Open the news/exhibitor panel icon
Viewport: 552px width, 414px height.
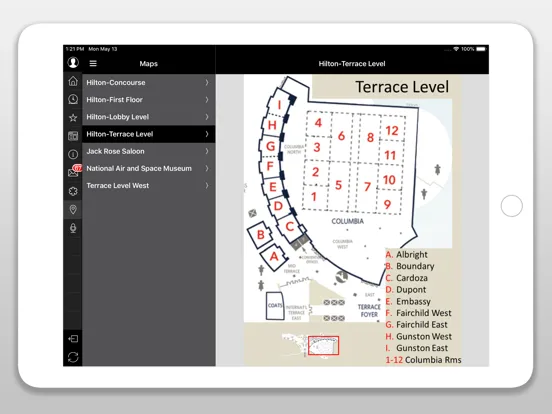tap(73, 136)
